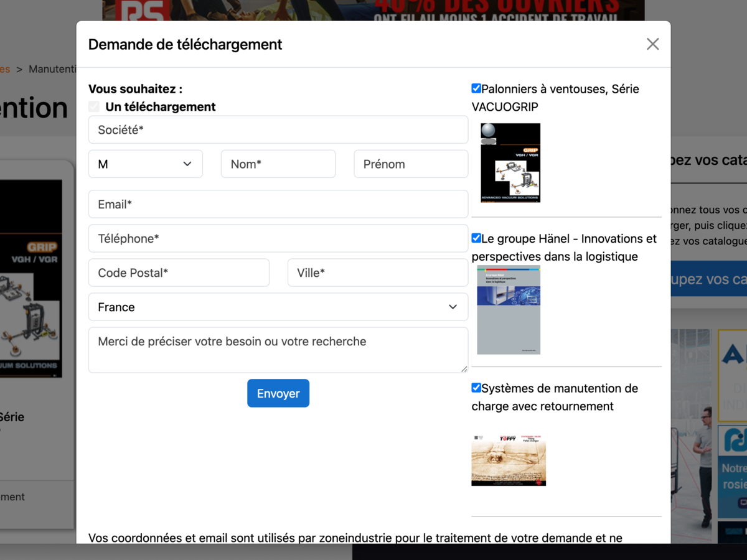Image resolution: width=747 pixels, height=560 pixels.
Task: Toggle the Un téléchargement checkbox
Action: [x=93, y=106]
